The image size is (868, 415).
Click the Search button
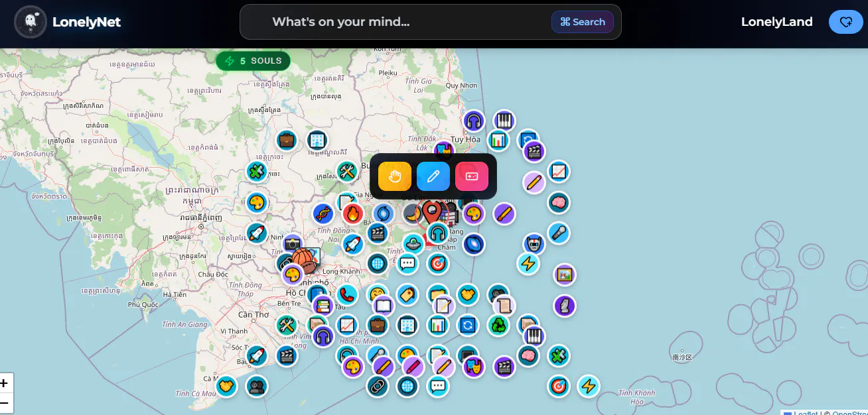click(583, 22)
